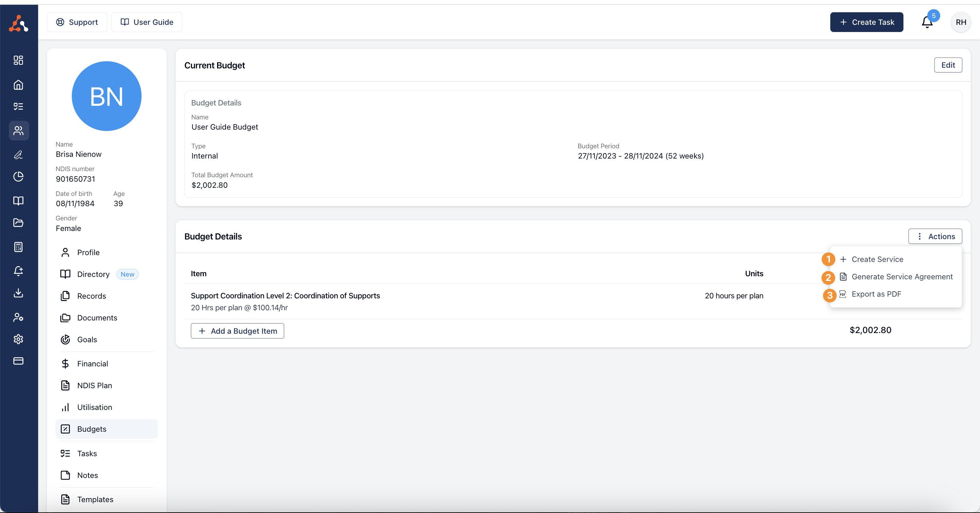Open the Profile section

[107, 252]
